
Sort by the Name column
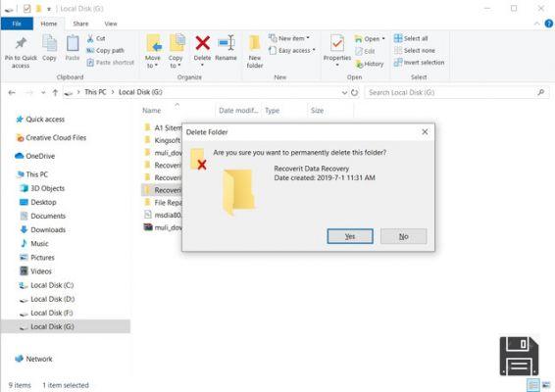[151, 111]
